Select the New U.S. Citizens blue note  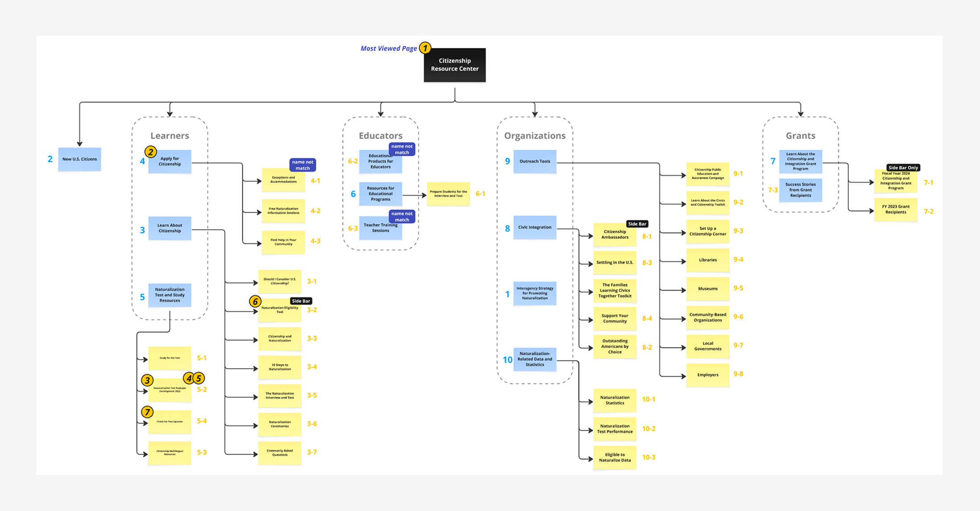tap(79, 159)
